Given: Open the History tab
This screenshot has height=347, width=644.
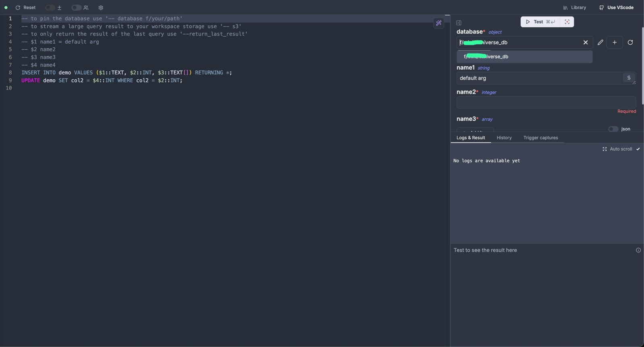Looking at the screenshot, I should (x=504, y=138).
